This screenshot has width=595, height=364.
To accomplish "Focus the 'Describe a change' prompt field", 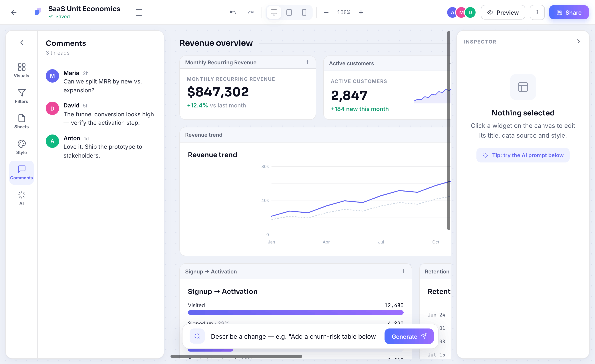I will click(x=295, y=336).
